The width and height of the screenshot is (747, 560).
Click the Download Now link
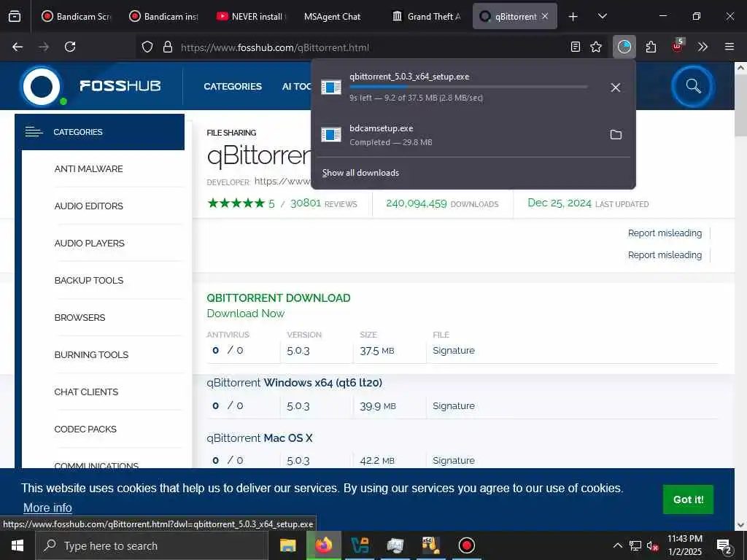coord(245,314)
